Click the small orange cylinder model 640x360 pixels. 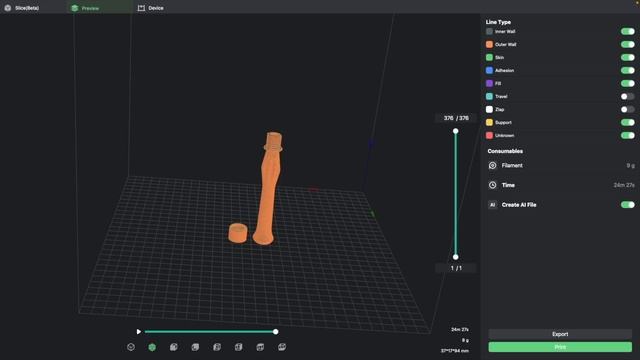click(x=238, y=233)
